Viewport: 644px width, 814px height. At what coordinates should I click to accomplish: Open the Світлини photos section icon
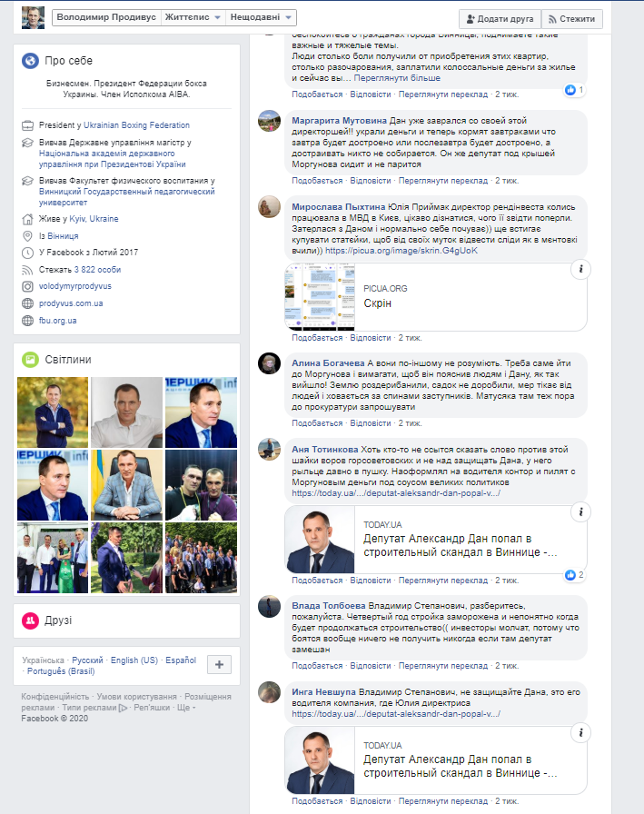[30, 359]
